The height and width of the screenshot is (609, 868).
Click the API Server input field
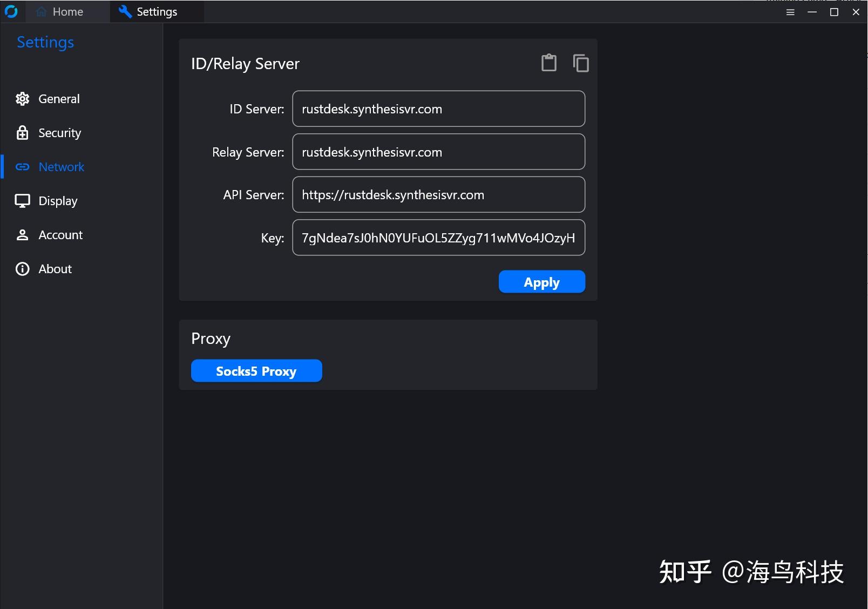click(x=438, y=194)
